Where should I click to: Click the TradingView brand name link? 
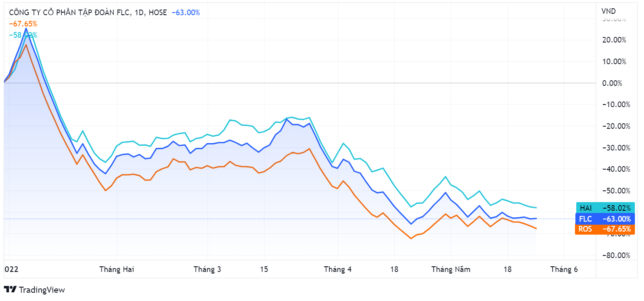(42, 290)
